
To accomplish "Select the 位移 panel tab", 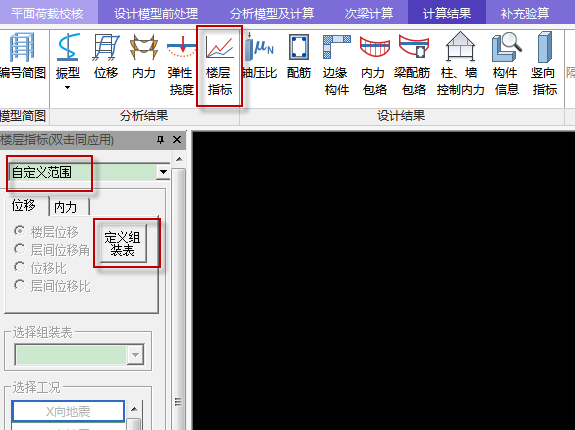I will [x=25, y=205].
